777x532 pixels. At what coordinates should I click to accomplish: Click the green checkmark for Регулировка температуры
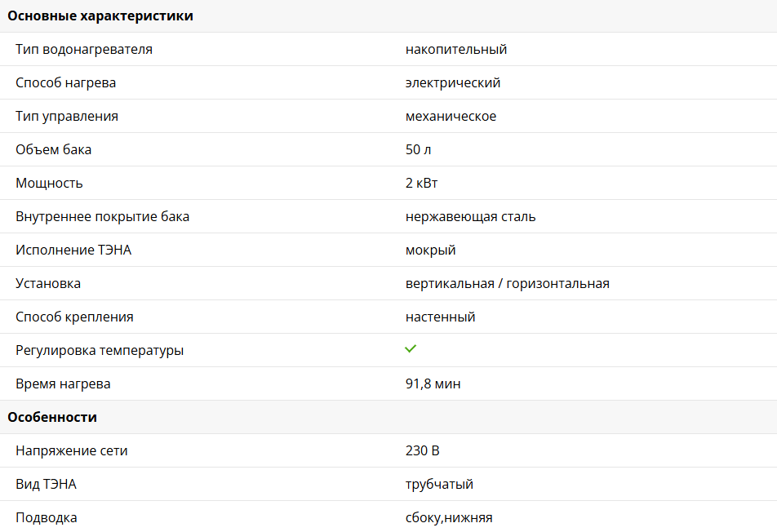411,348
